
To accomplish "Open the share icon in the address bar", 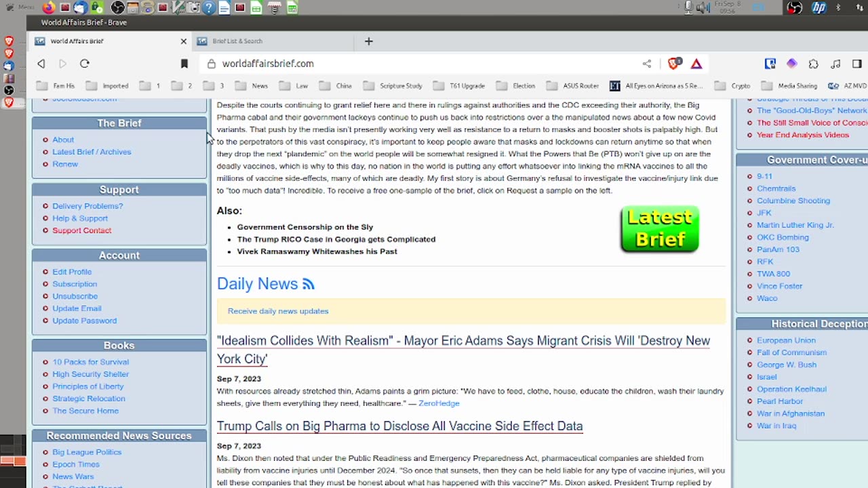I will (x=647, y=64).
